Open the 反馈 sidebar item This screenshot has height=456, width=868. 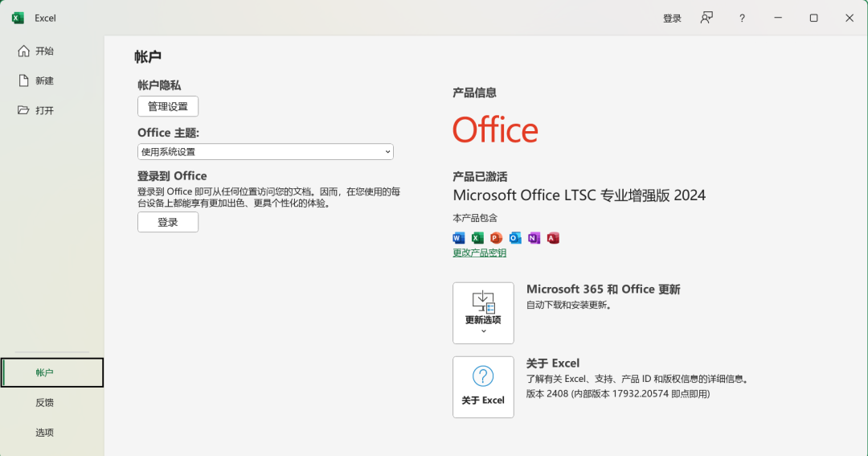click(x=52, y=402)
